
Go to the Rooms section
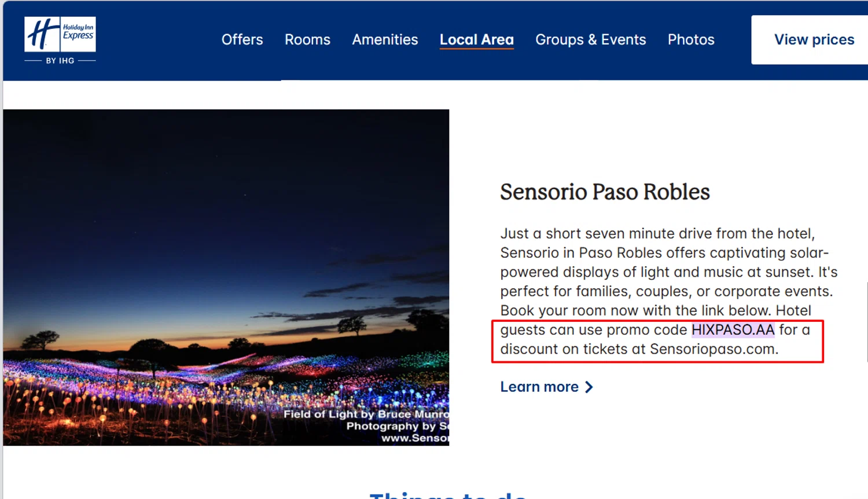point(307,39)
